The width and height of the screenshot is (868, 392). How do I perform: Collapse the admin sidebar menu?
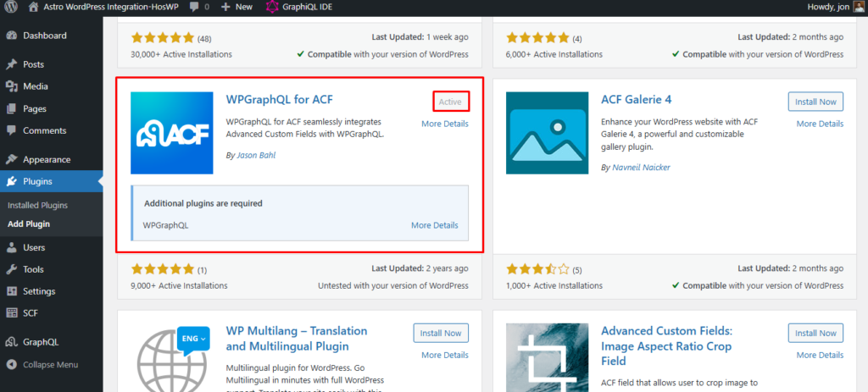[x=42, y=365]
